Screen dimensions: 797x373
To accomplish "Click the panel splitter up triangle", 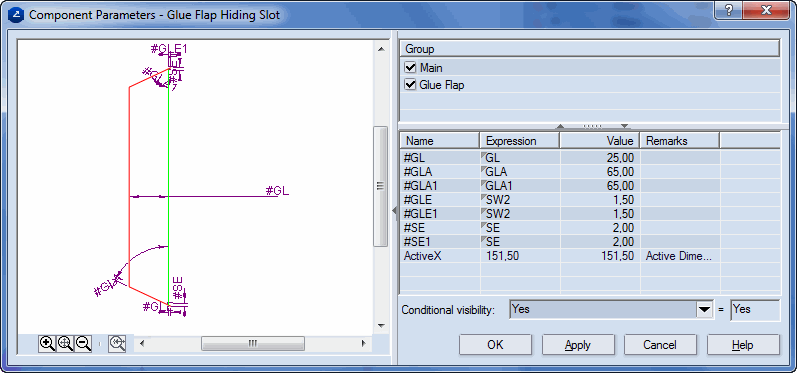I will coord(560,126).
